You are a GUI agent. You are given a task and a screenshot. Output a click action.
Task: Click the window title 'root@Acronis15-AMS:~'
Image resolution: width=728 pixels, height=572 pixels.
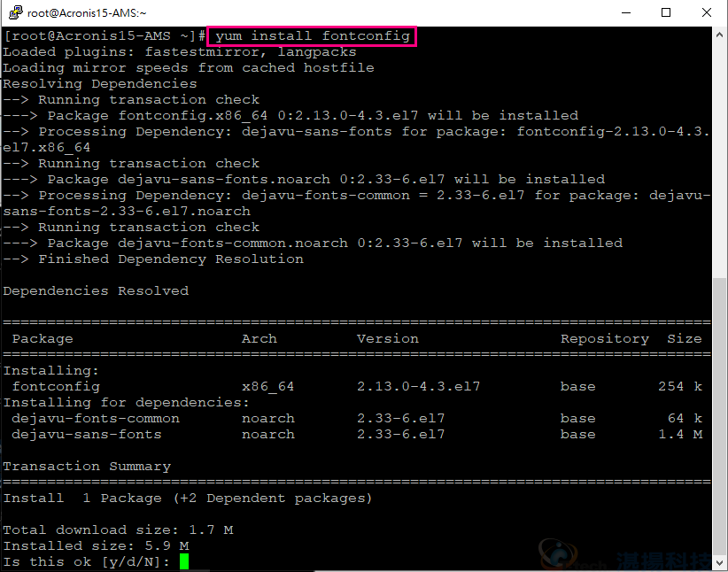coord(87,13)
